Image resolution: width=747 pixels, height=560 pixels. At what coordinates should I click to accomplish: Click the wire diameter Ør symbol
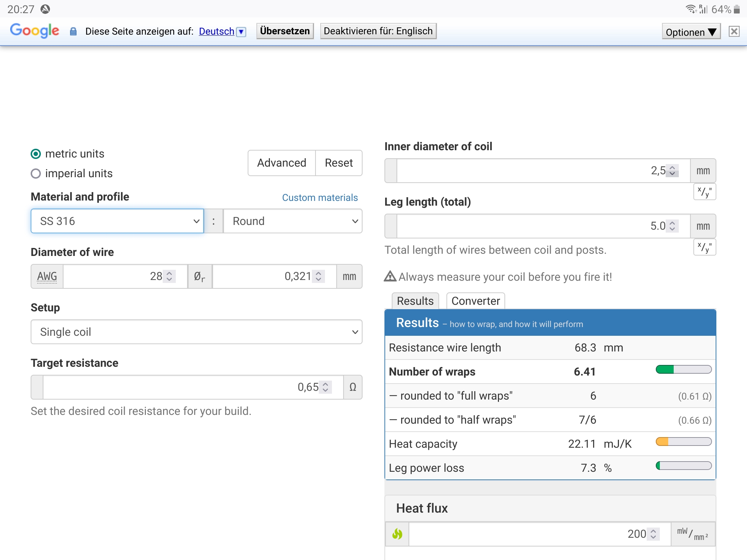point(200,276)
